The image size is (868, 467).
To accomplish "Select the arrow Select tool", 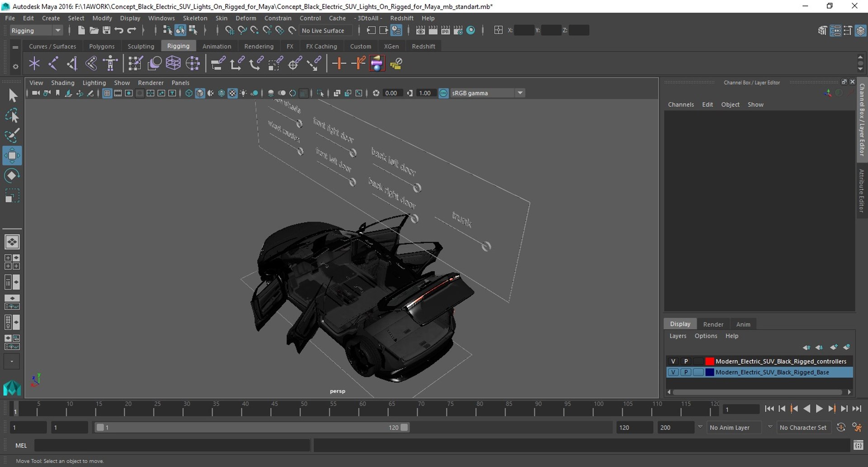I will [x=12, y=95].
